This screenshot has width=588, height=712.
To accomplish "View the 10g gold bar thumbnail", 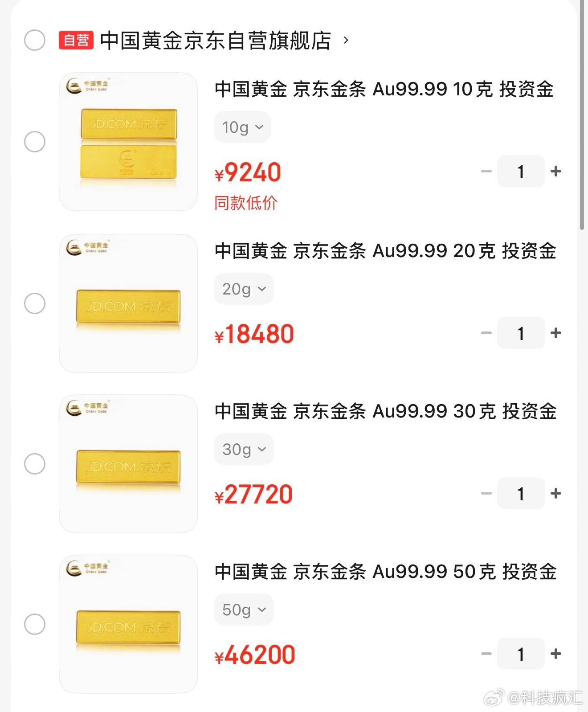I will tap(128, 142).
